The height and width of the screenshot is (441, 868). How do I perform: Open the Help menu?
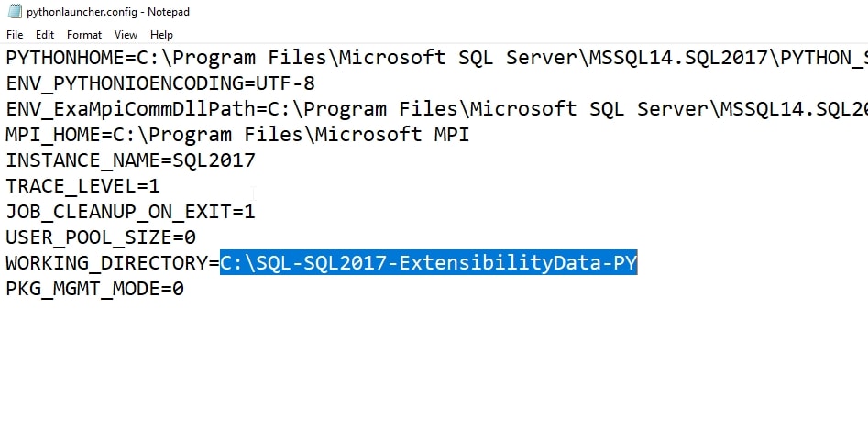coord(161,35)
